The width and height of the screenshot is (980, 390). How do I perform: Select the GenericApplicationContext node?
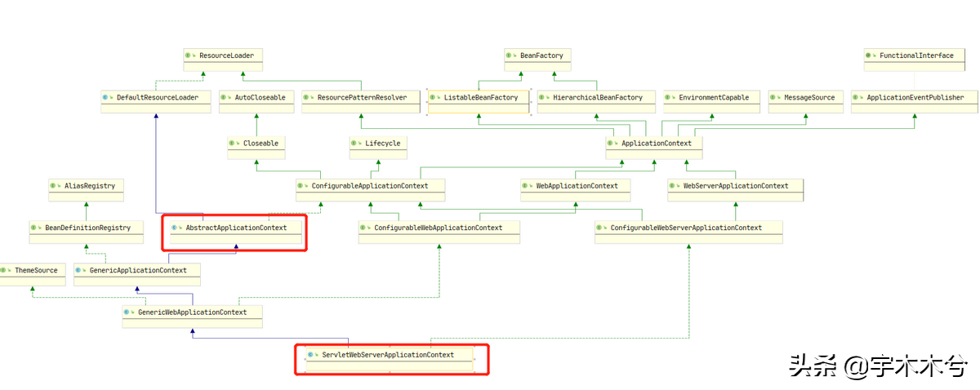point(136,271)
